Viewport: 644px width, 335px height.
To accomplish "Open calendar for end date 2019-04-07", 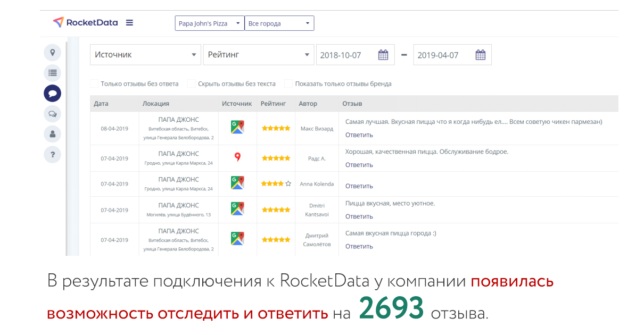I will tap(480, 55).
